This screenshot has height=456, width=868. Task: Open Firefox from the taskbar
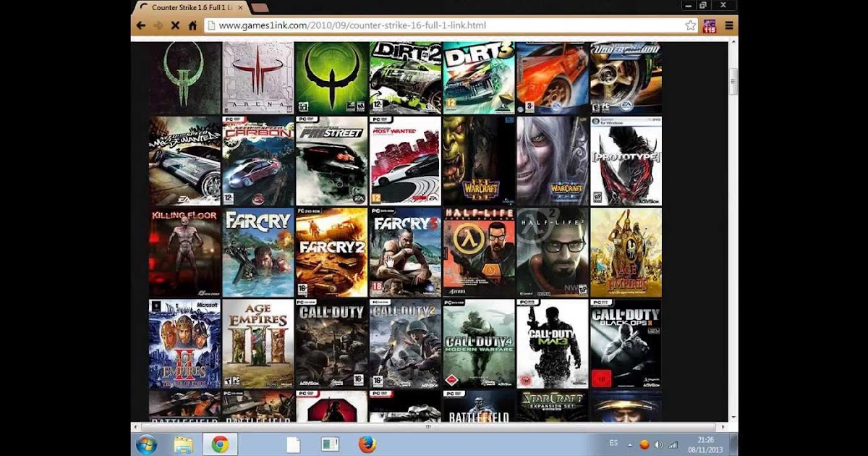coord(367,444)
